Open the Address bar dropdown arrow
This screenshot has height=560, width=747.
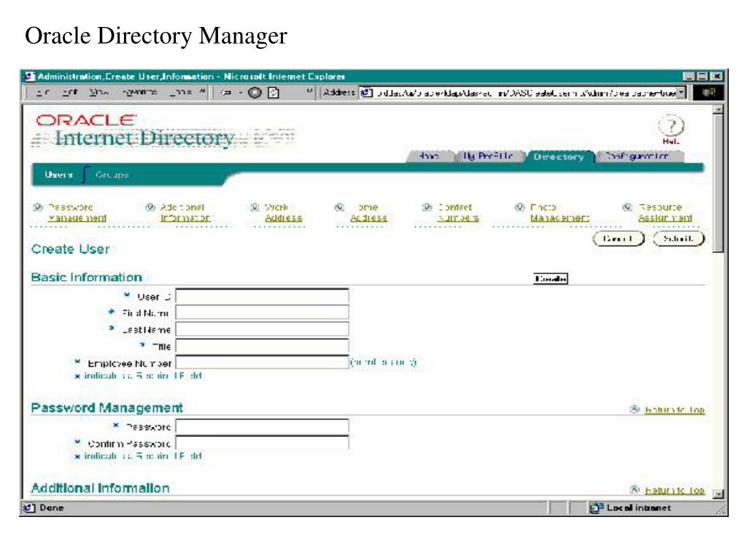tap(682, 93)
